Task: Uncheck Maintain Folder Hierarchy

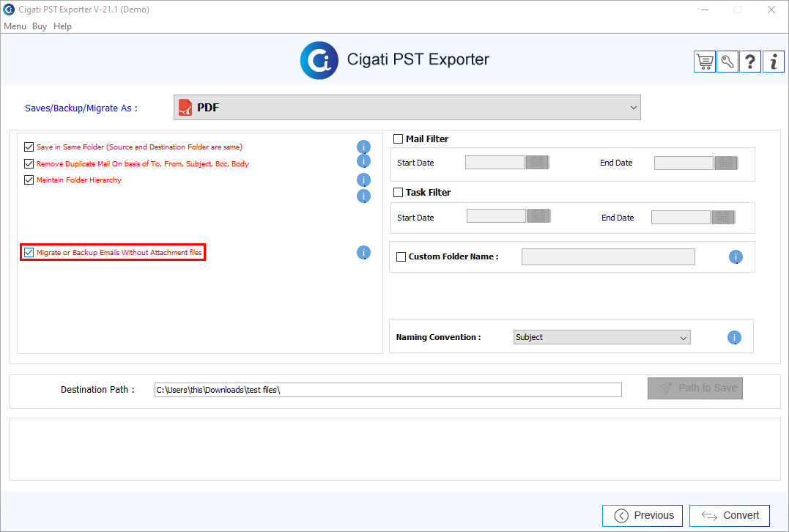Action: click(x=29, y=180)
